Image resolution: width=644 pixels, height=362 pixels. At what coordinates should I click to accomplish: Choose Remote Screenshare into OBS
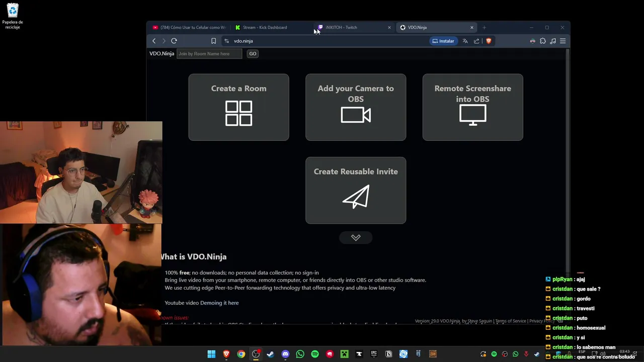[473, 107]
